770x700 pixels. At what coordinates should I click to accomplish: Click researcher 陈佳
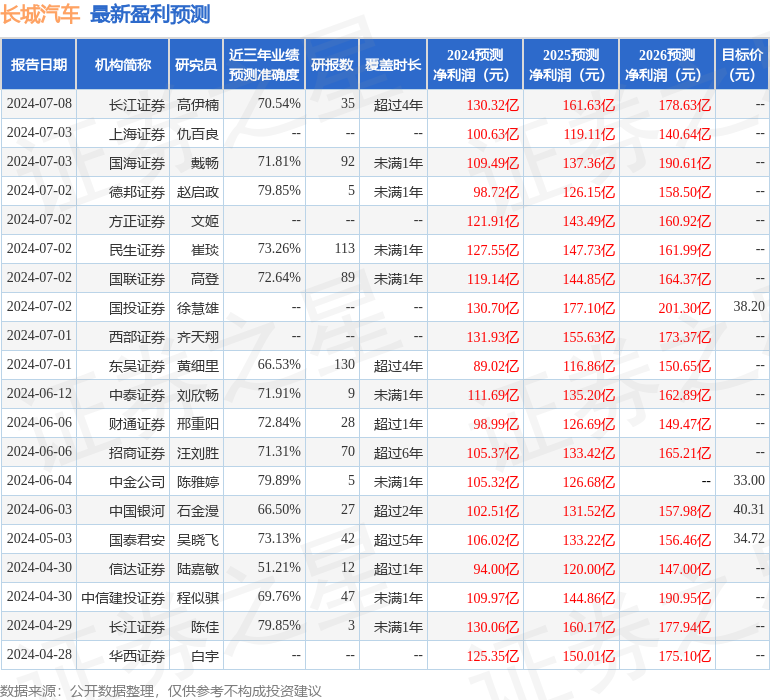pyautogui.click(x=205, y=626)
